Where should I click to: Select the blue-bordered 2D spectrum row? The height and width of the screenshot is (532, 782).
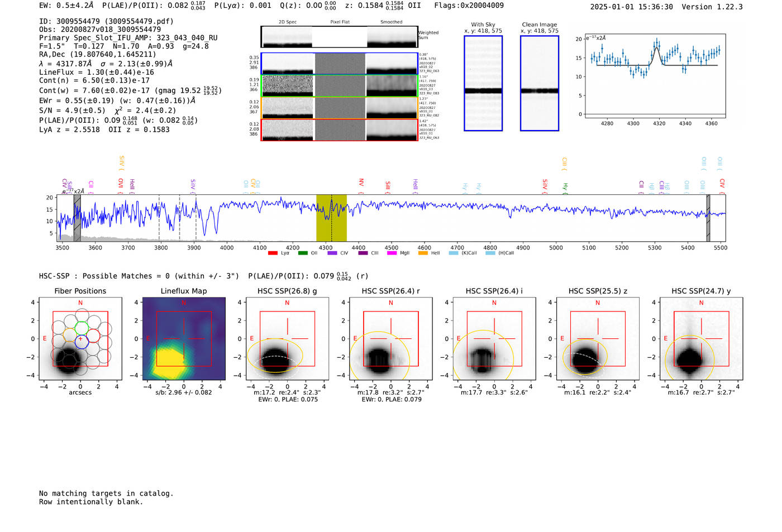click(x=339, y=63)
